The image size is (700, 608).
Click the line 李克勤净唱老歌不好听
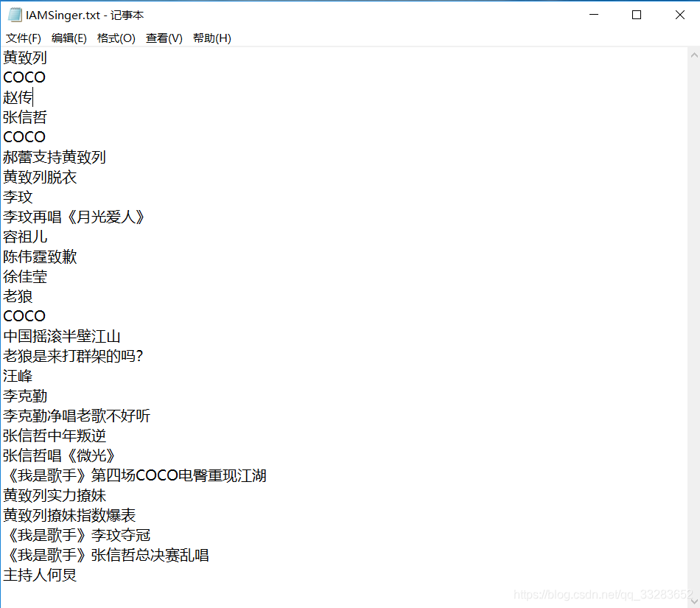(x=77, y=416)
